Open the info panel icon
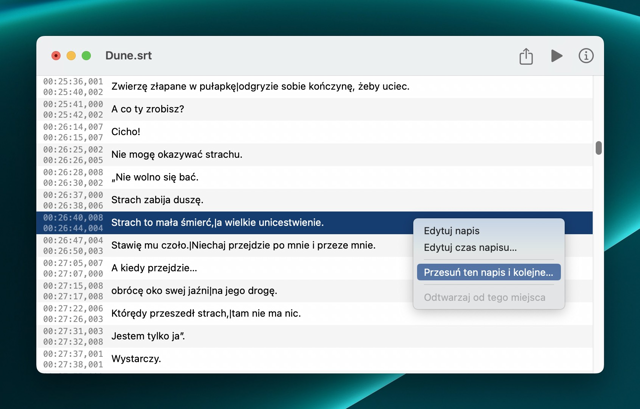Viewport: 640px width, 409px height. point(586,56)
